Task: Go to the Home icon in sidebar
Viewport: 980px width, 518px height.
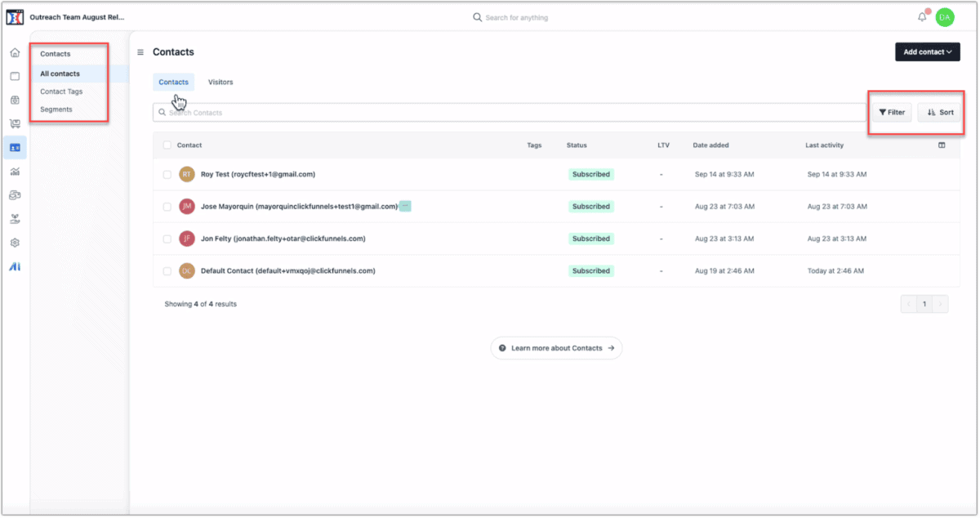Action: 15,53
